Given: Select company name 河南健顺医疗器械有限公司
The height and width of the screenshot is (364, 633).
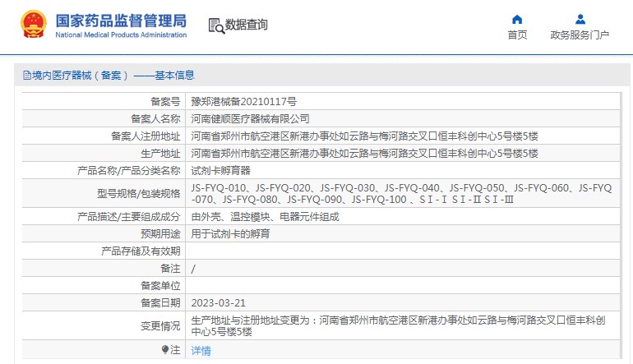Looking at the screenshot, I should (250, 119).
